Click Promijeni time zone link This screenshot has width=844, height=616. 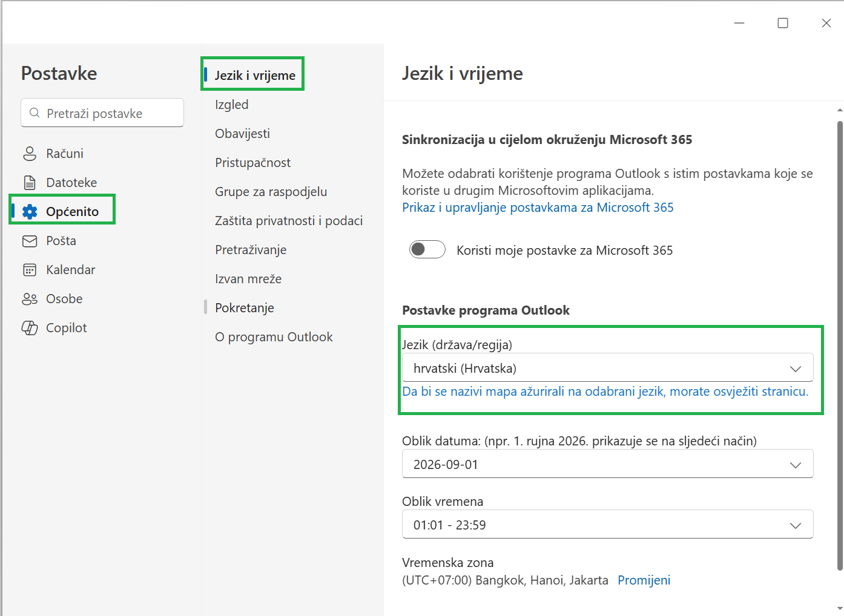(x=644, y=580)
